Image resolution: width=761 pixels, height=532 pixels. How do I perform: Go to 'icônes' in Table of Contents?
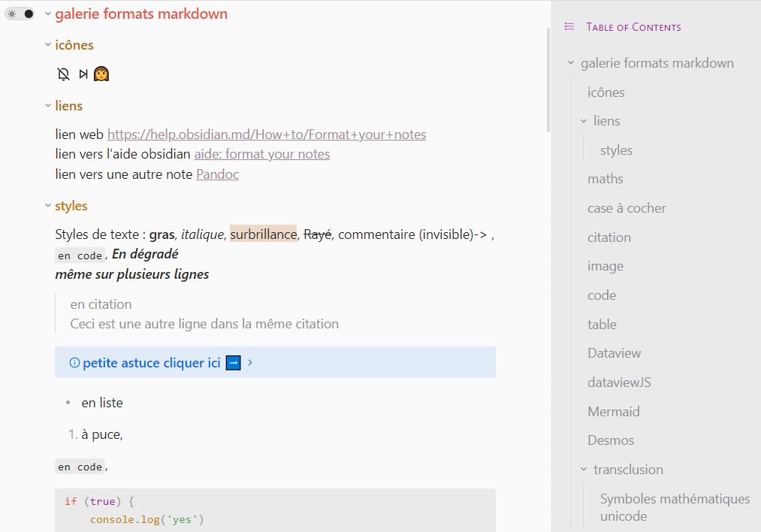(x=605, y=92)
